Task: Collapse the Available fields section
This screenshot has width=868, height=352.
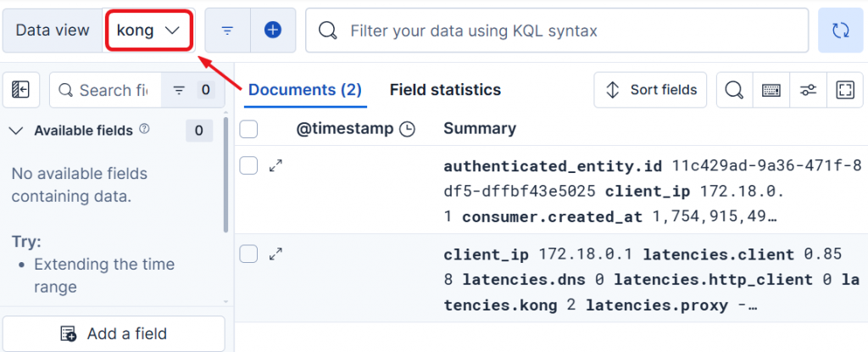Action: click(16, 131)
